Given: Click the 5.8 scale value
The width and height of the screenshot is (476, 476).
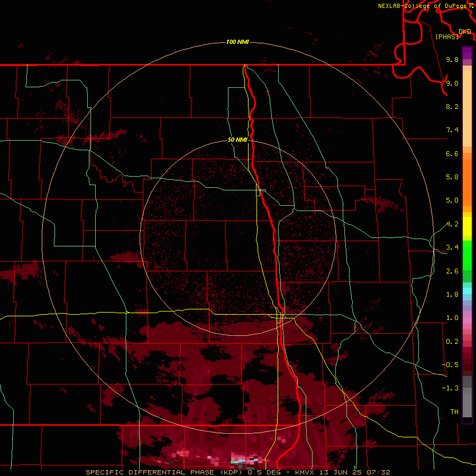Looking at the screenshot, I should [x=452, y=177].
